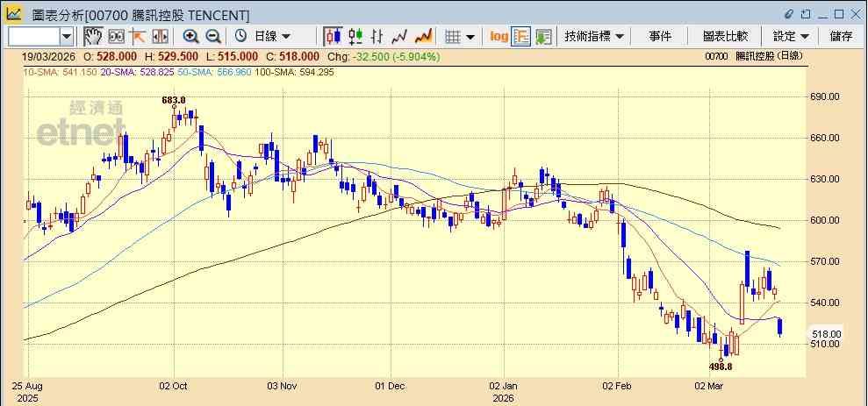Switch to the coloured candle chart type
This screenshot has width=868, height=406.
point(355,37)
